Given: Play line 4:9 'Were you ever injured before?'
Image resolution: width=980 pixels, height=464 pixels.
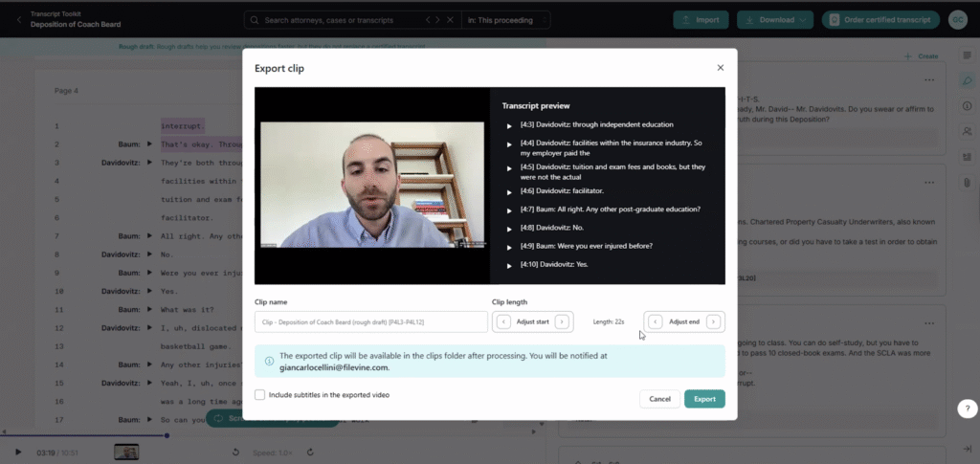Looking at the screenshot, I should pos(509,247).
